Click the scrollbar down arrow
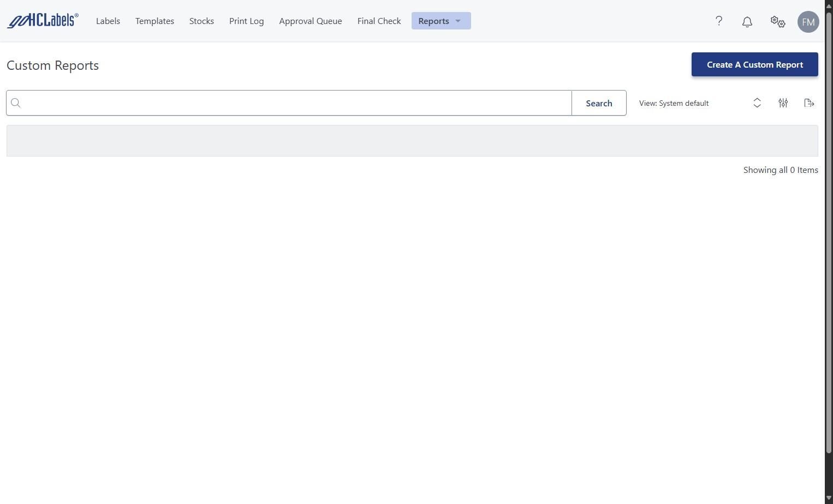Image resolution: width=833 pixels, height=504 pixels. pos(829,499)
